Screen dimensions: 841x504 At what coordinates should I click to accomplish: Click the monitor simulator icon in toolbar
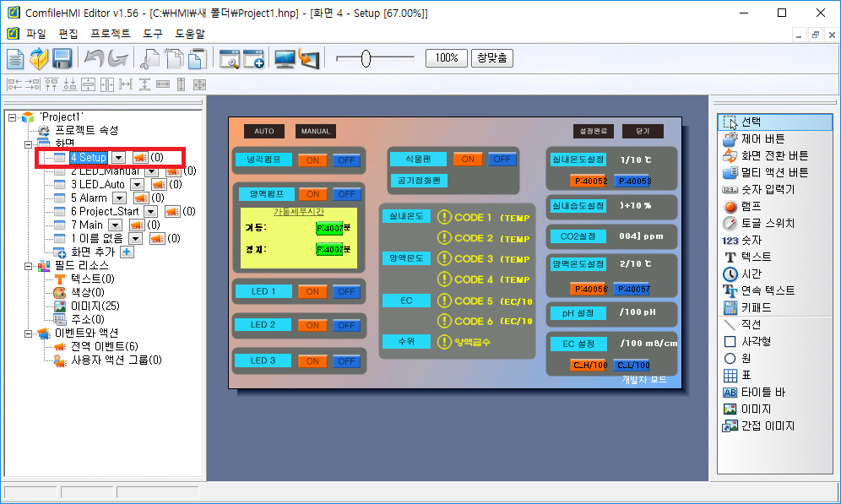[285, 58]
